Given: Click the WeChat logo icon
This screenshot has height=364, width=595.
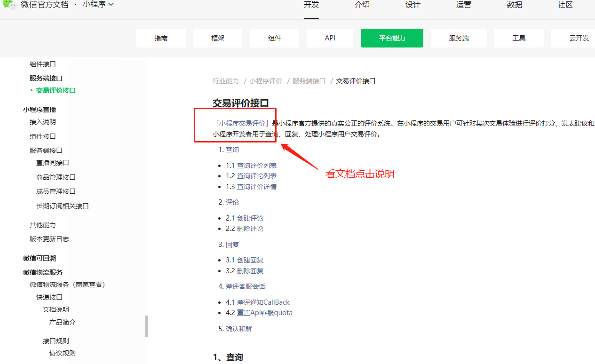Looking at the screenshot, I should pos(9,4).
